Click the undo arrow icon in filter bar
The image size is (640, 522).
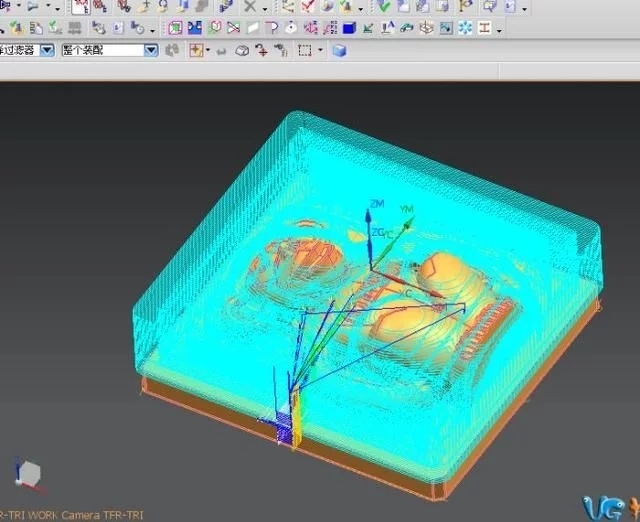221,50
